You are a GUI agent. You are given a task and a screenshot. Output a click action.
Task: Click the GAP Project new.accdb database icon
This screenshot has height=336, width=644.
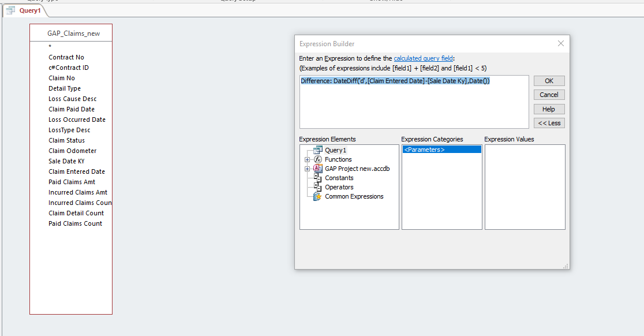click(316, 169)
